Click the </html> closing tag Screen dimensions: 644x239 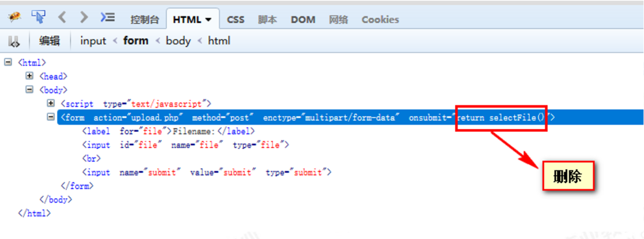(34, 214)
